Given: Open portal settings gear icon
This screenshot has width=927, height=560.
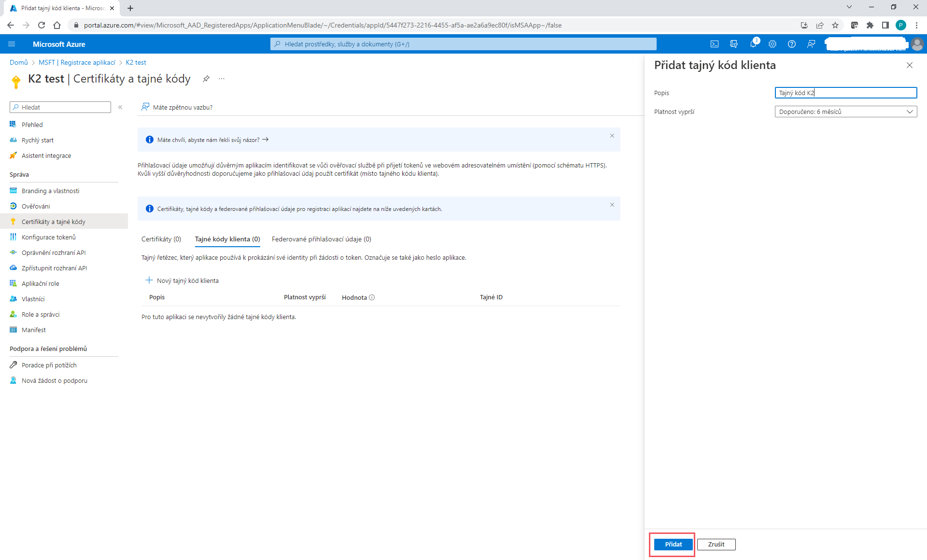Looking at the screenshot, I should point(772,44).
